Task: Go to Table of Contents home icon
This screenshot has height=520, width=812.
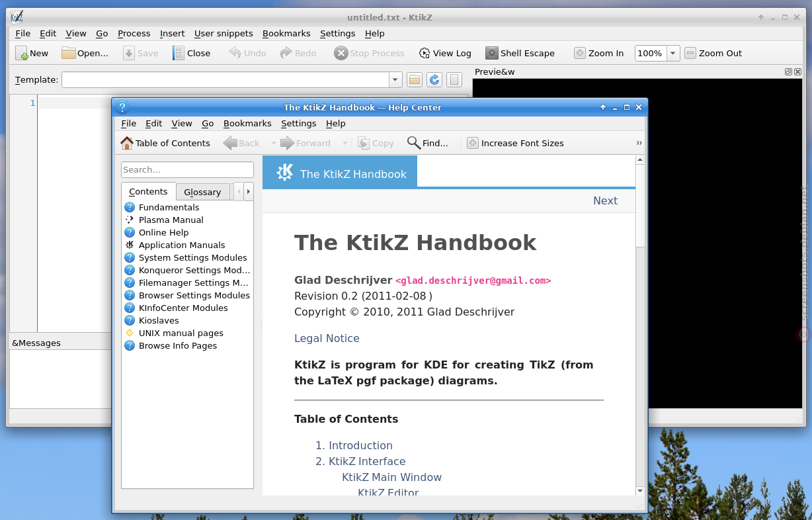Action: [x=127, y=143]
